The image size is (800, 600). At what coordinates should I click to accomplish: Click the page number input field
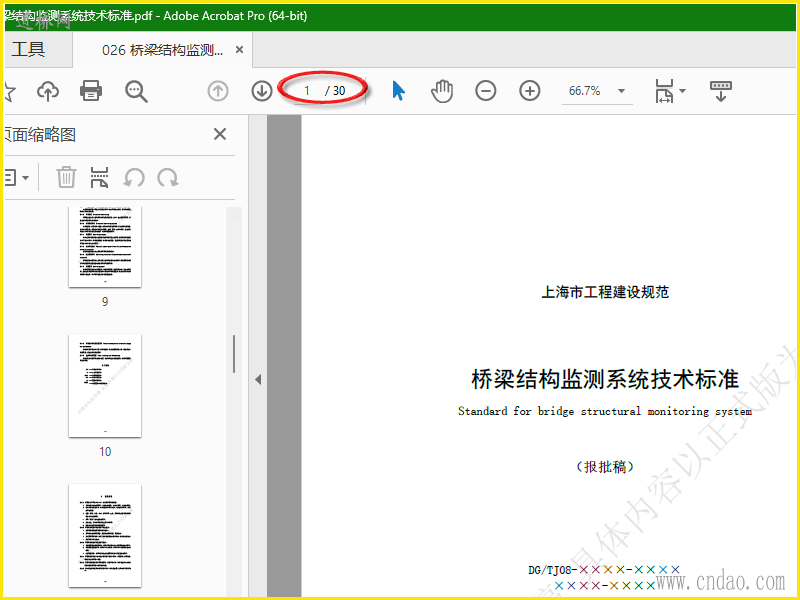click(308, 91)
